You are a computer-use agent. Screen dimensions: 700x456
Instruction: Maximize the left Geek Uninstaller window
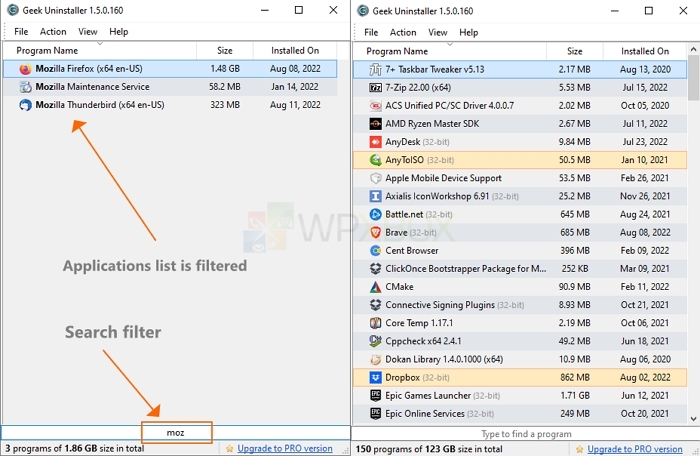[x=299, y=10]
